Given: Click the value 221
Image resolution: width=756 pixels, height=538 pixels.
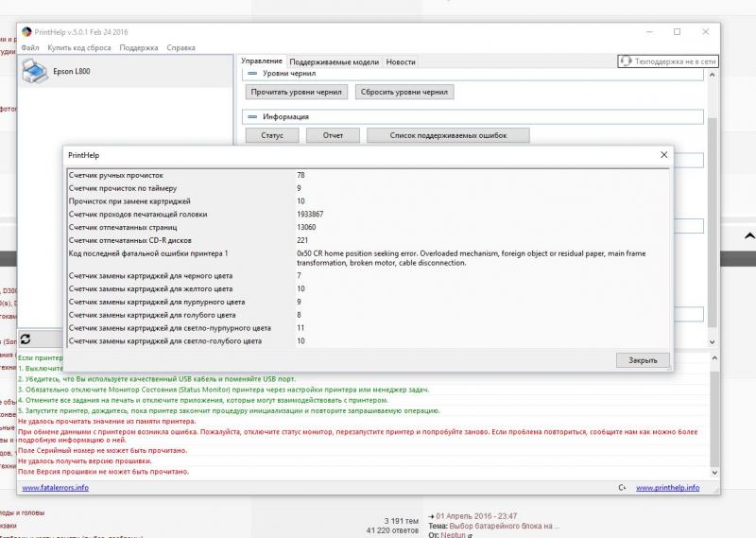Looking at the screenshot, I should pyautogui.click(x=302, y=240).
